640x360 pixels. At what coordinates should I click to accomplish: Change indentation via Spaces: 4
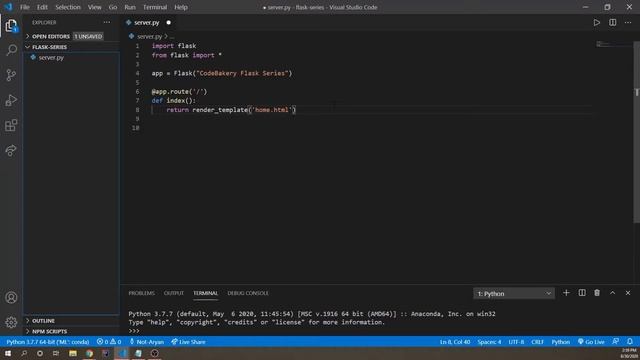pyautogui.click(x=489, y=342)
